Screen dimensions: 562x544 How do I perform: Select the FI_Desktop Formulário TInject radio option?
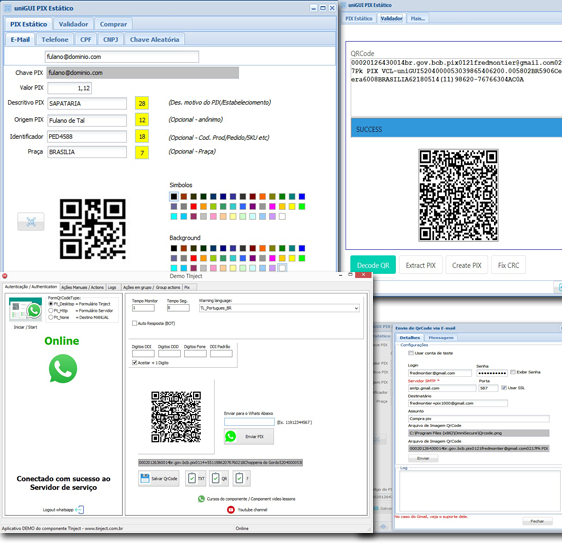[51, 304]
